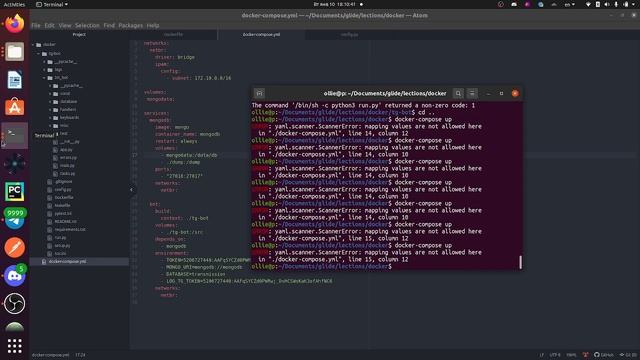
Task: Switch to the Dockerfile editor tab
Action: (173, 35)
